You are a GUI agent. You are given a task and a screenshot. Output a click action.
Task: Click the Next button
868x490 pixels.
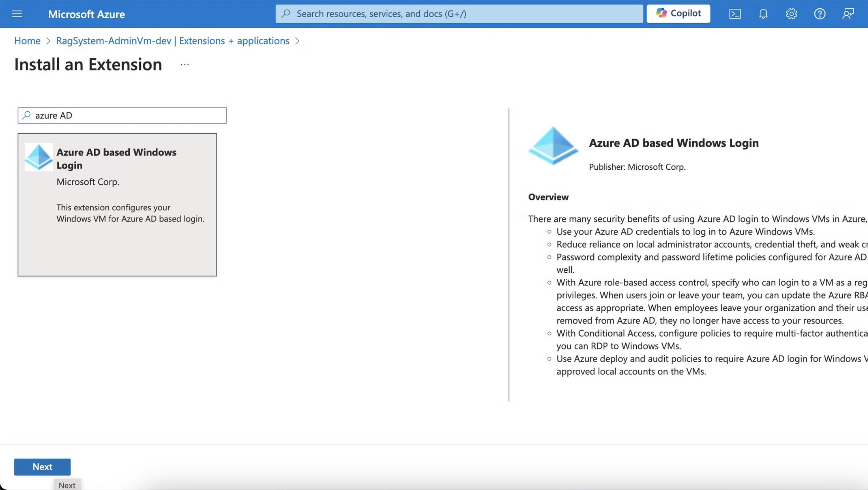pyautogui.click(x=42, y=467)
